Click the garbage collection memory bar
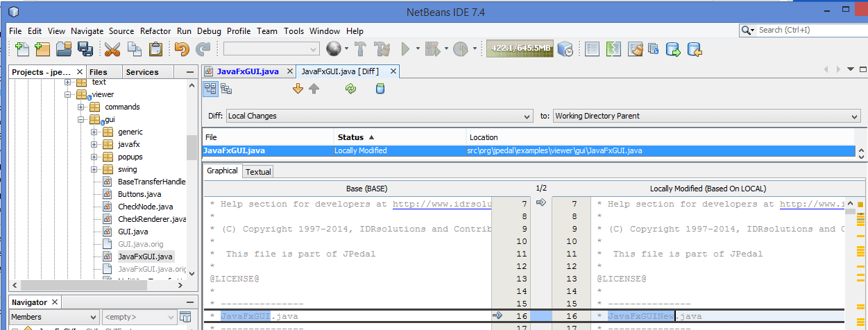The image size is (868, 330). 520,49
